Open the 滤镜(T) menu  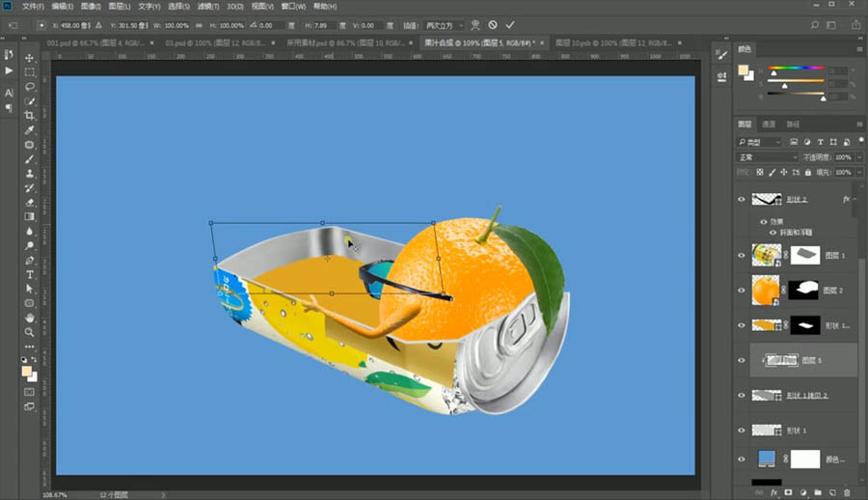click(208, 6)
